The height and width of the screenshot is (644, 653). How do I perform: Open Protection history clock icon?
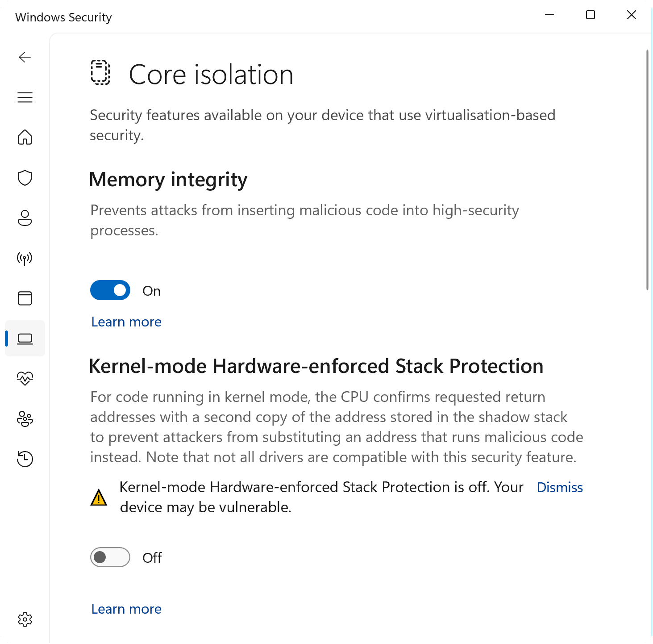(x=25, y=459)
